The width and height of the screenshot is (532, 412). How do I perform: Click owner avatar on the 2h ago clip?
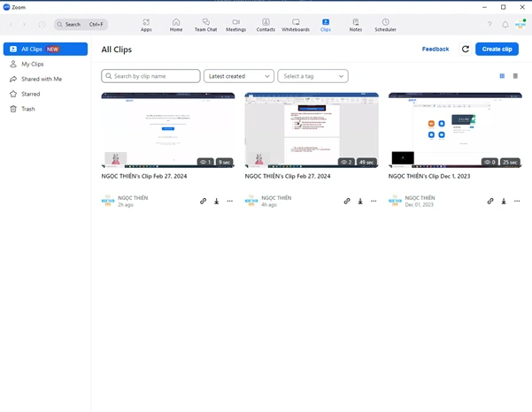108,201
